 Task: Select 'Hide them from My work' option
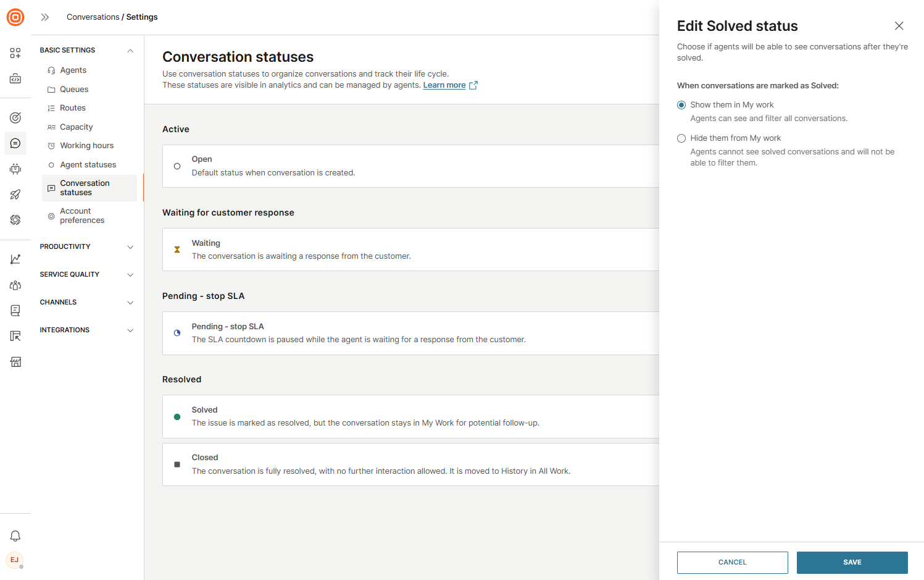pyautogui.click(x=681, y=138)
